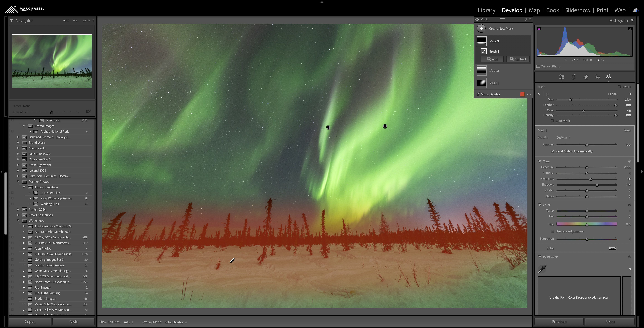
Task: Click the red overlay color swatch
Action: (x=522, y=94)
